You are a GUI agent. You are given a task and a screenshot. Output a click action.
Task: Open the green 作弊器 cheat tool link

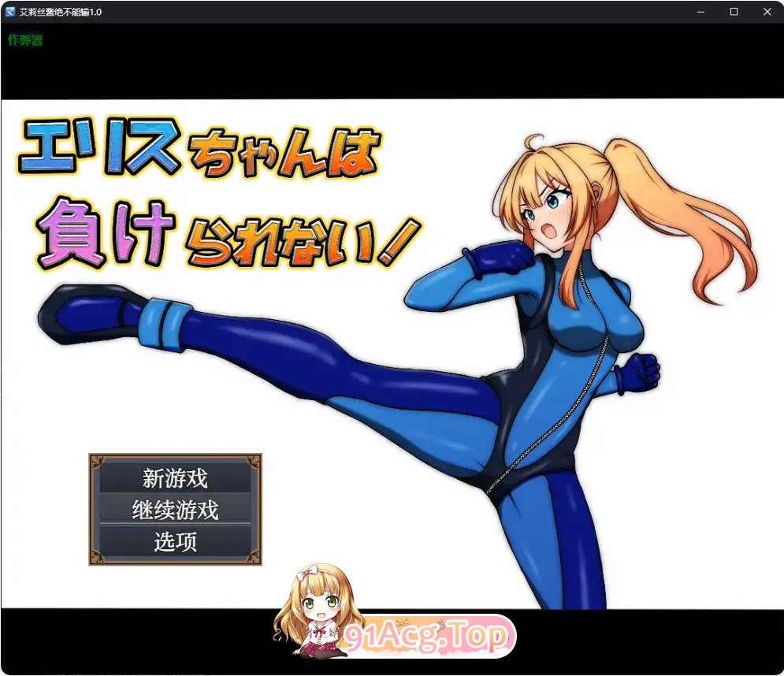(25, 40)
